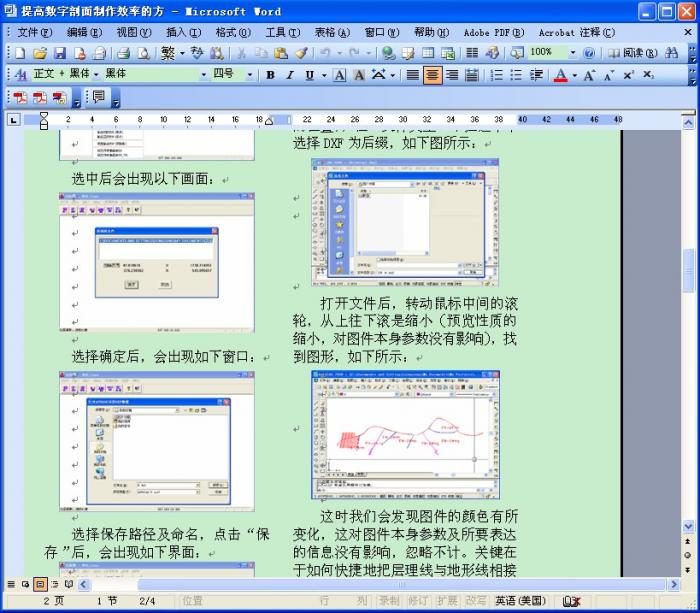Click the Format Painter brush icon

click(301, 53)
